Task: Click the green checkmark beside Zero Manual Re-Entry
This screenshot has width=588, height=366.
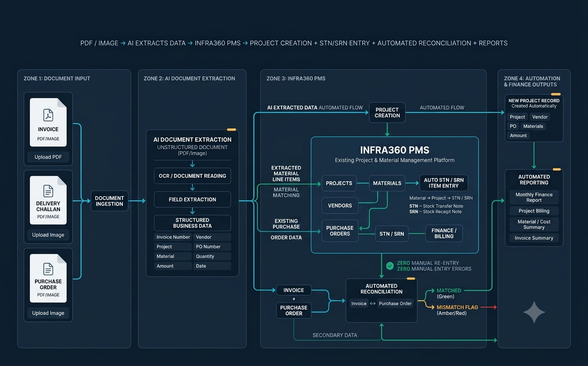Action: coord(389,266)
